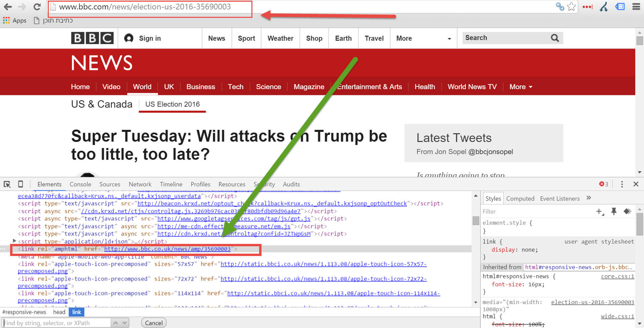Expand the application/ld+json script node
Screen dimensions: 644x328
tap(14, 241)
